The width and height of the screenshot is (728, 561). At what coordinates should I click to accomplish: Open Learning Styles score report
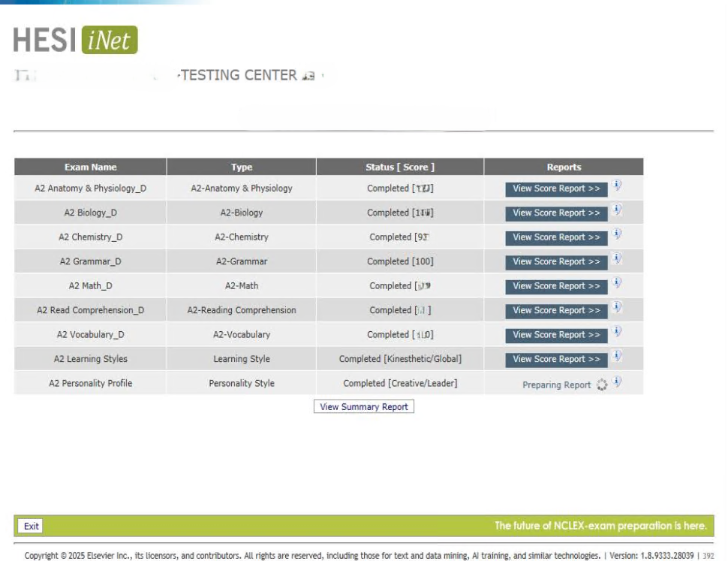point(556,360)
